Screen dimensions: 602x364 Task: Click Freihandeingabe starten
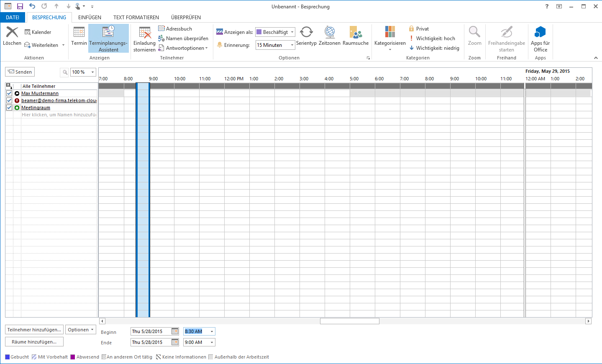(x=507, y=39)
